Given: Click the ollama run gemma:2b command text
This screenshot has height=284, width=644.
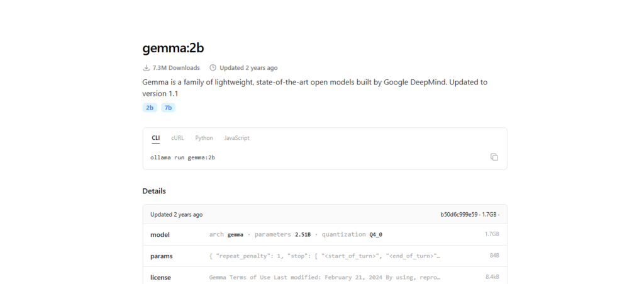Looking at the screenshot, I should pyautogui.click(x=183, y=157).
